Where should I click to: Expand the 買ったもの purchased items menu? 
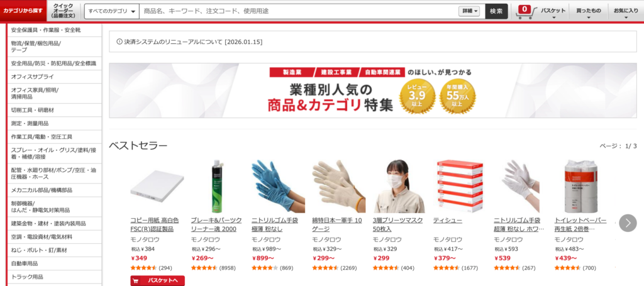click(x=588, y=13)
